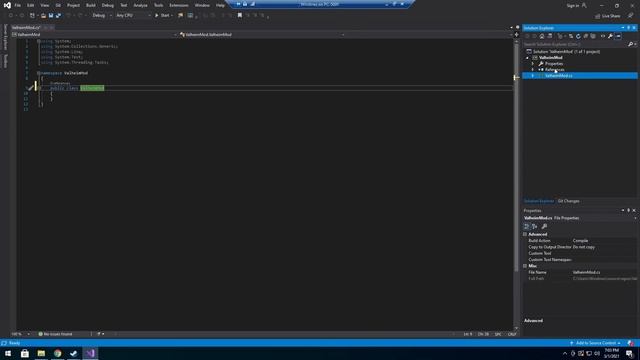Screen dimensions: 640x360
Task: Click the Custom Tool property row
Action: point(580,253)
